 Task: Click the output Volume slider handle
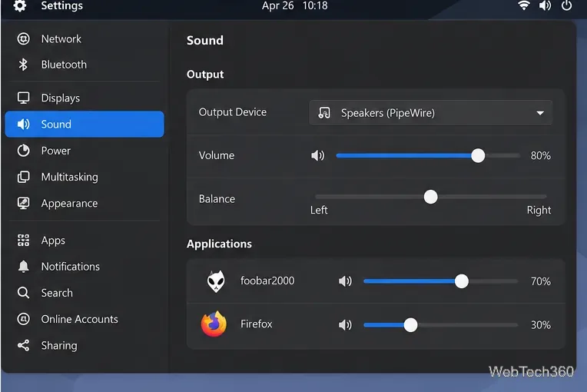point(478,155)
